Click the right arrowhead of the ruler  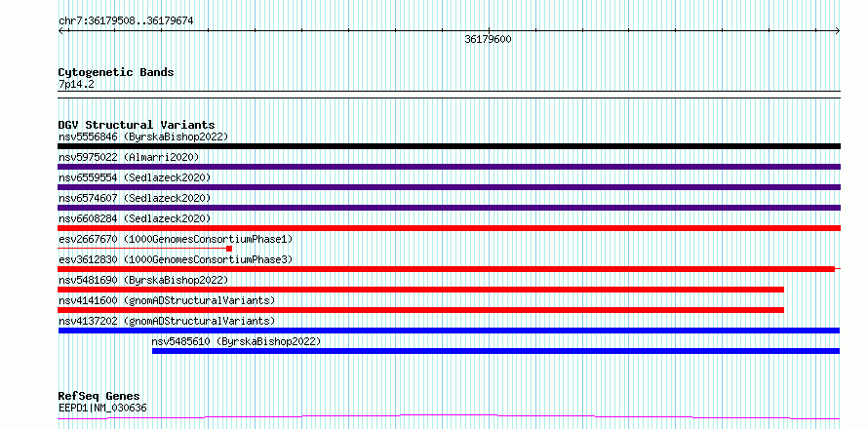(838, 31)
